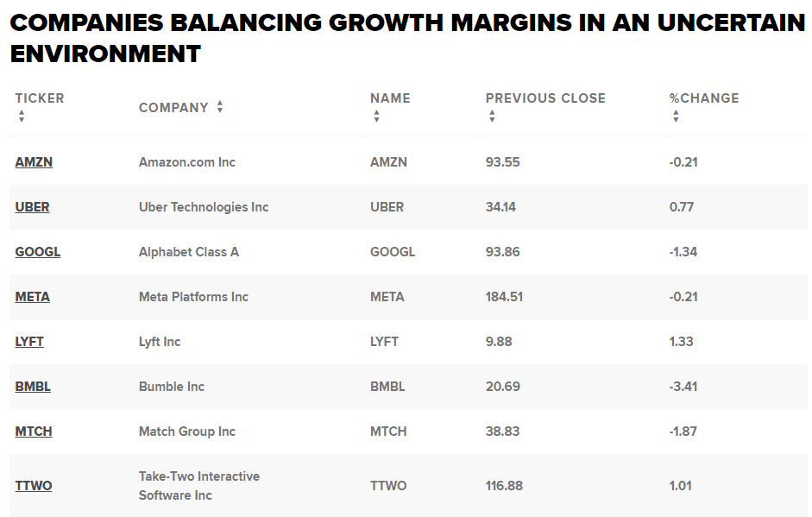Click the Bumble Inc company name
Viewport: 812px width, 517px height.
click(172, 387)
